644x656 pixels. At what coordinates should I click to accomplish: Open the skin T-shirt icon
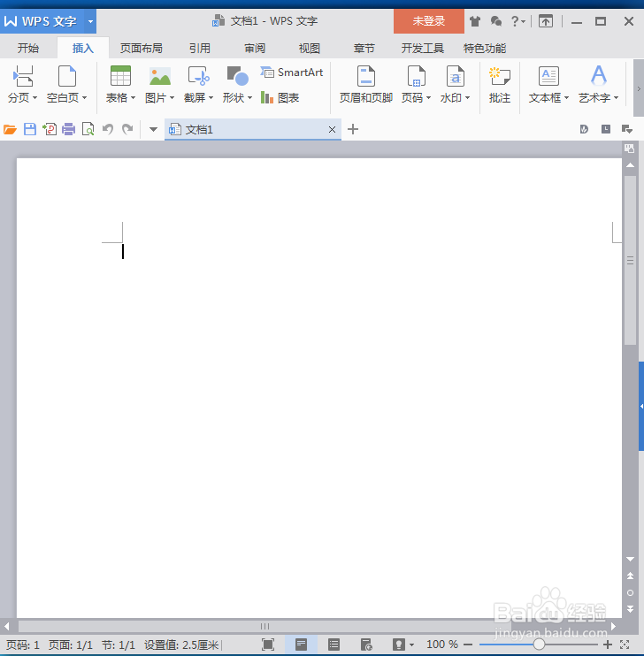[475, 21]
